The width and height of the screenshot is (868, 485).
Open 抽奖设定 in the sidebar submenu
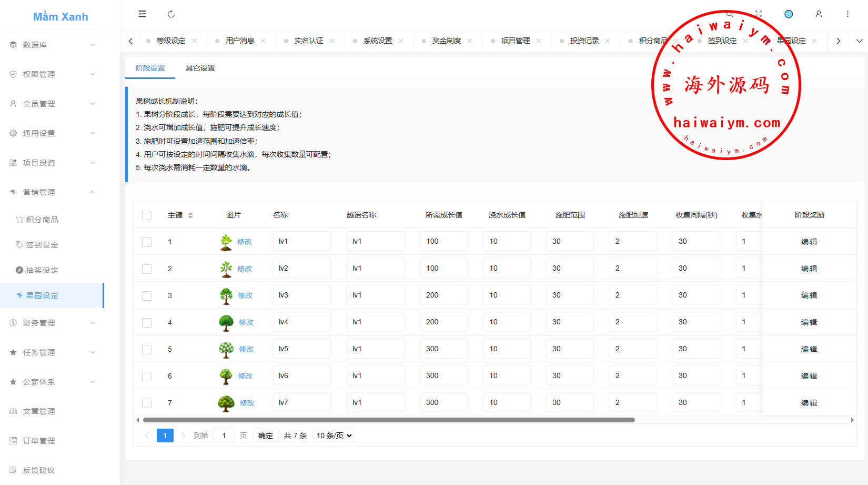click(x=42, y=270)
